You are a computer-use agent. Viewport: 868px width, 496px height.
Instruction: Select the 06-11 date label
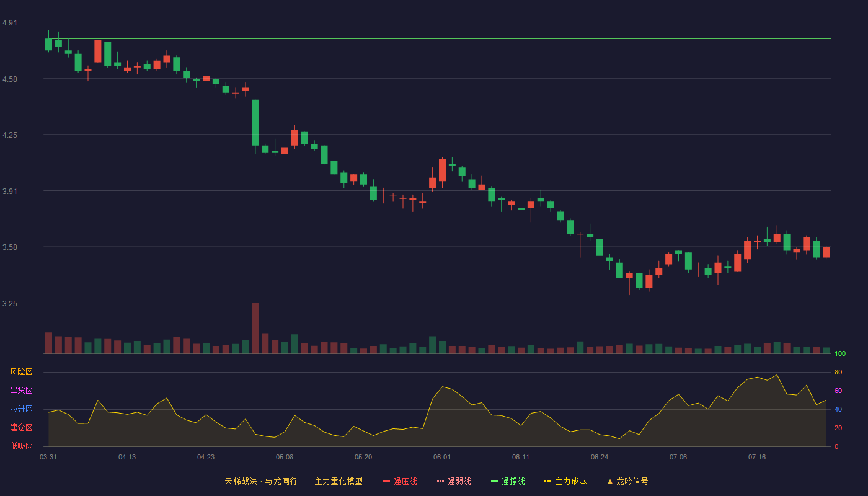(x=521, y=457)
